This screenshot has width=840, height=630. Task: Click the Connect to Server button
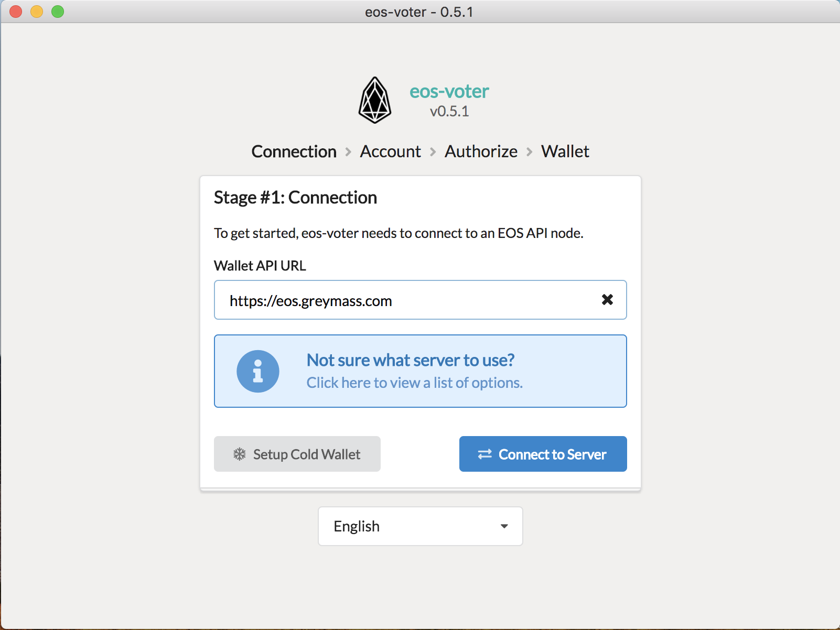[543, 454]
